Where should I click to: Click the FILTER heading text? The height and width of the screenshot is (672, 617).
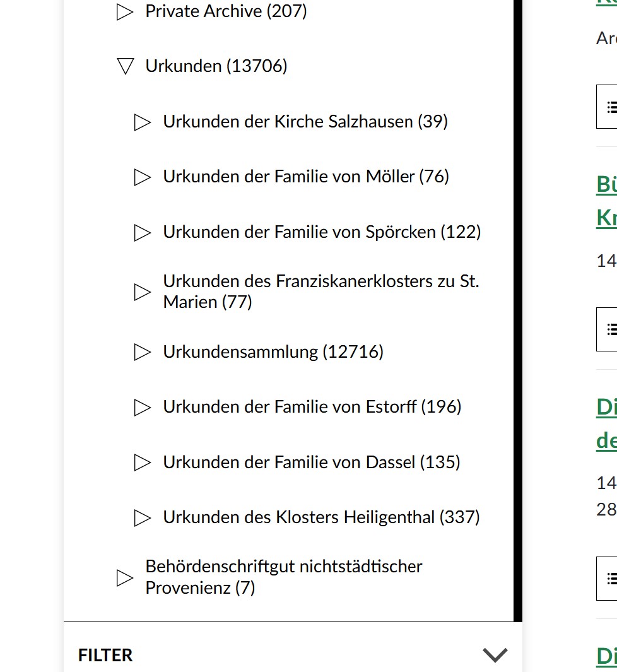point(105,655)
